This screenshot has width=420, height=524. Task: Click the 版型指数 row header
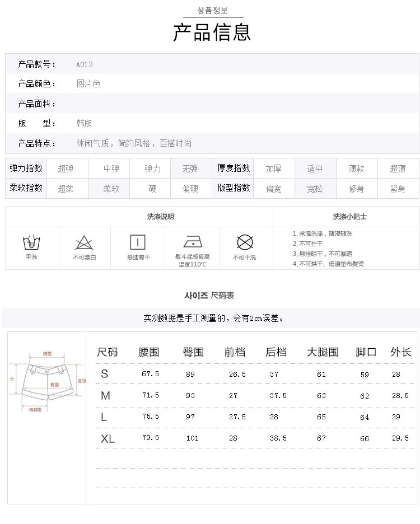(234, 188)
